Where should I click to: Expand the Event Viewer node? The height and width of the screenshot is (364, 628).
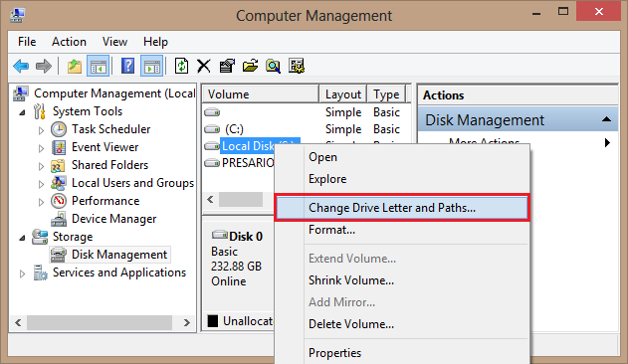coord(41,148)
